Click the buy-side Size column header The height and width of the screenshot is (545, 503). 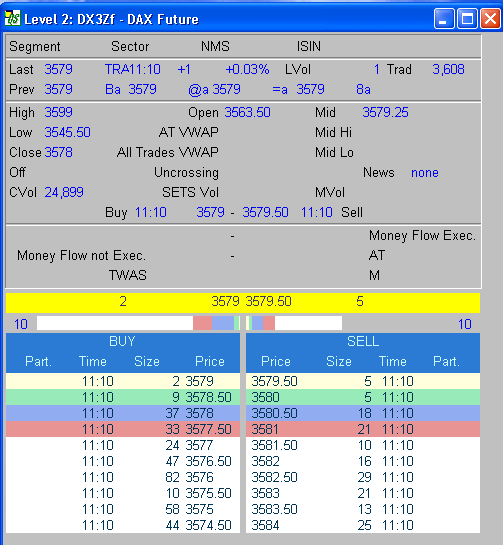point(147,361)
